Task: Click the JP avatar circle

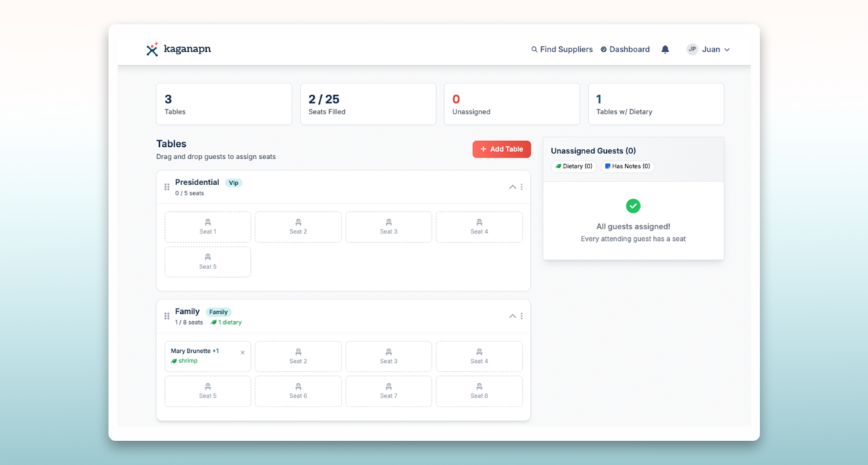Action: pyautogui.click(x=692, y=49)
